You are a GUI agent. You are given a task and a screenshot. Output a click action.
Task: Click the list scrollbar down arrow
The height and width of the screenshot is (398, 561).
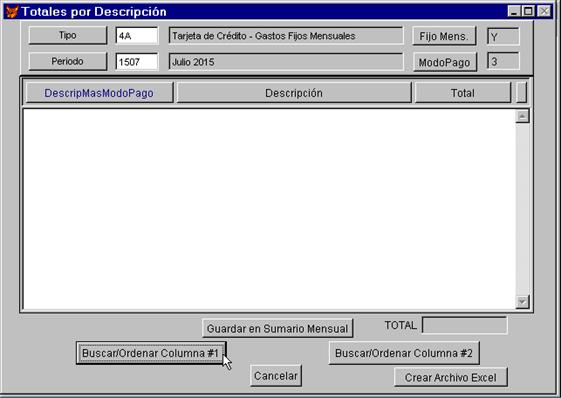click(x=522, y=302)
